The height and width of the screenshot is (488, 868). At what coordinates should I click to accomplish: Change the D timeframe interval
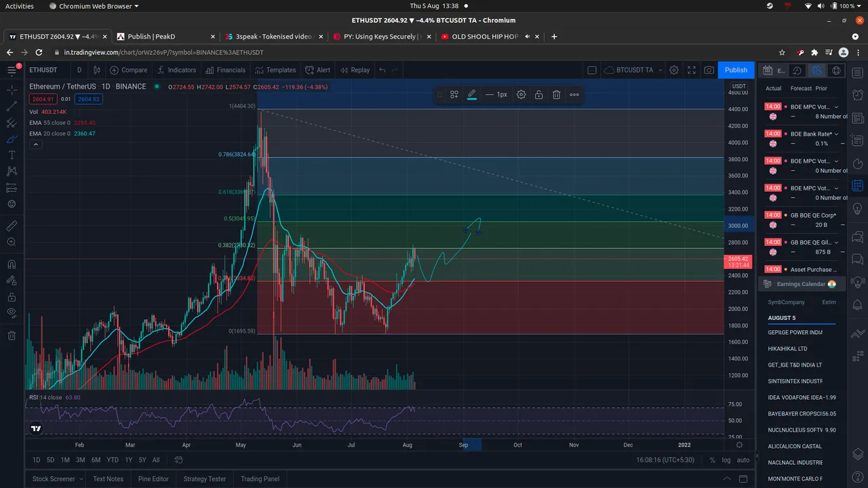(x=79, y=70)
